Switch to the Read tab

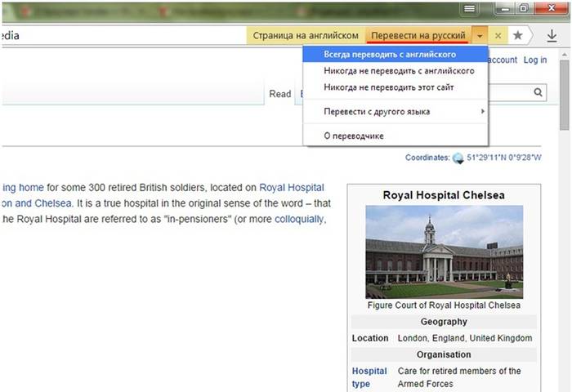280,94
